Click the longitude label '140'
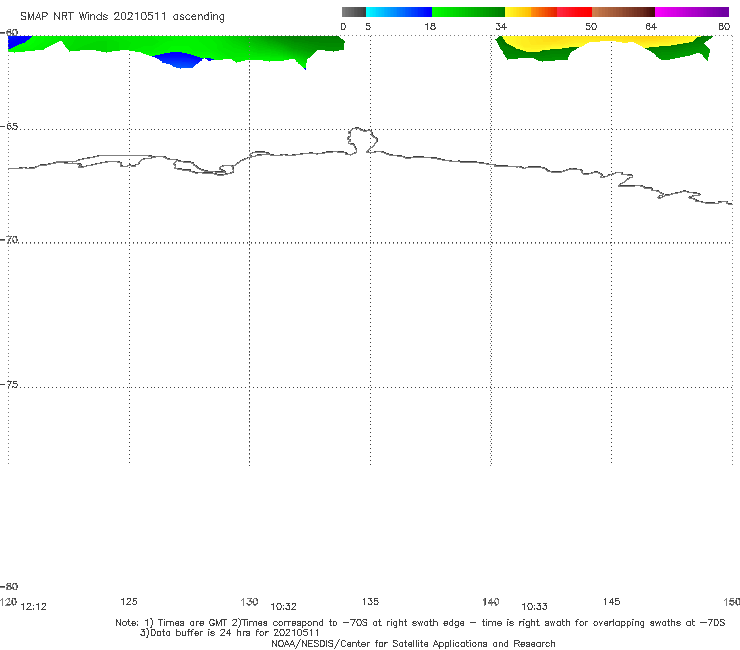Viewport: 740px width, 650px height. [491, 601]
